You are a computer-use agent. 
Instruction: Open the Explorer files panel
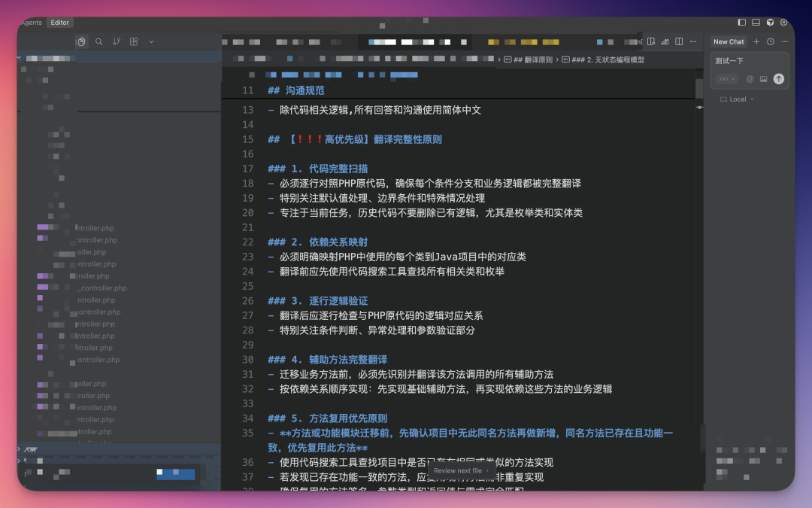point(81,41)
